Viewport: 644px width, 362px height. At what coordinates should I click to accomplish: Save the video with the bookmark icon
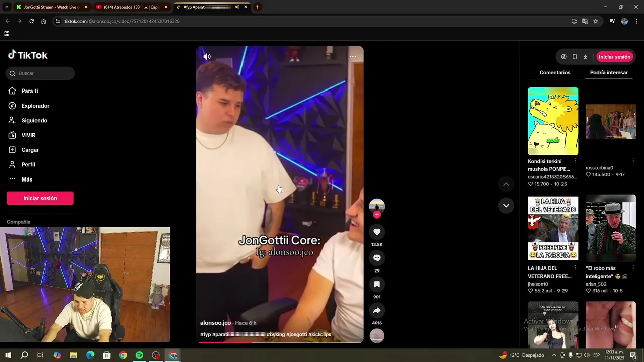click(x=377, y=284)
